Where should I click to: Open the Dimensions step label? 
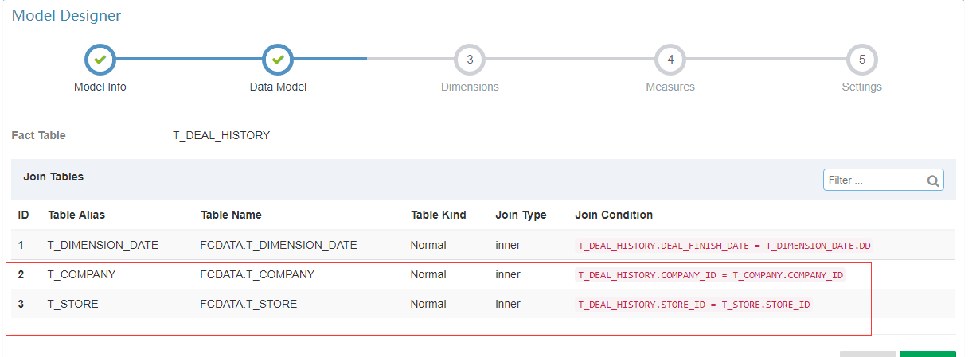470,87
